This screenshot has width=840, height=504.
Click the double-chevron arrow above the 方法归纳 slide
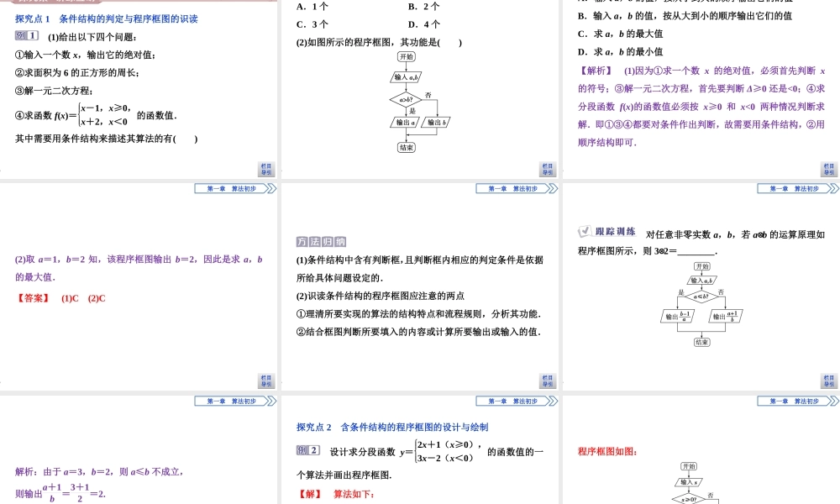553,188
